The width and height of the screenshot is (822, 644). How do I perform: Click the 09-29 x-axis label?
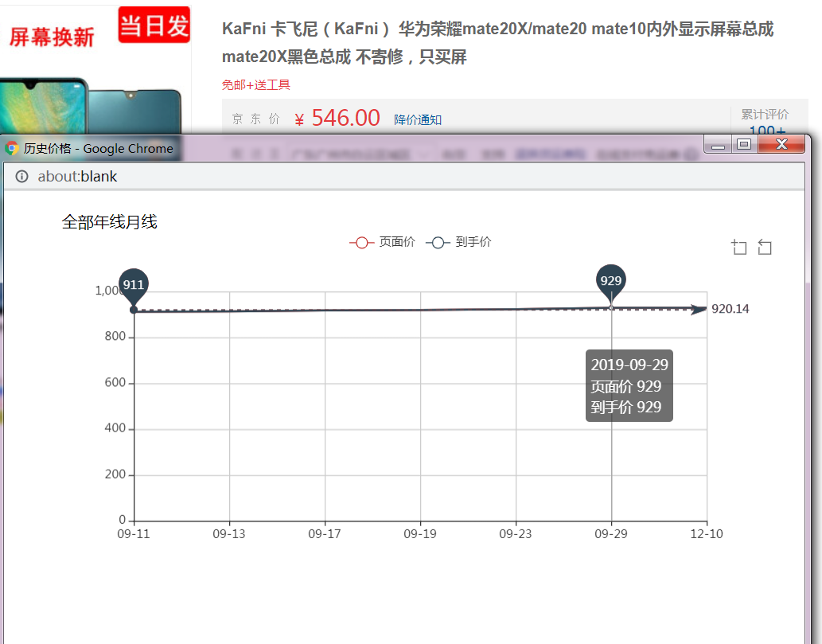pyautogui.click(x=611, y=534)
